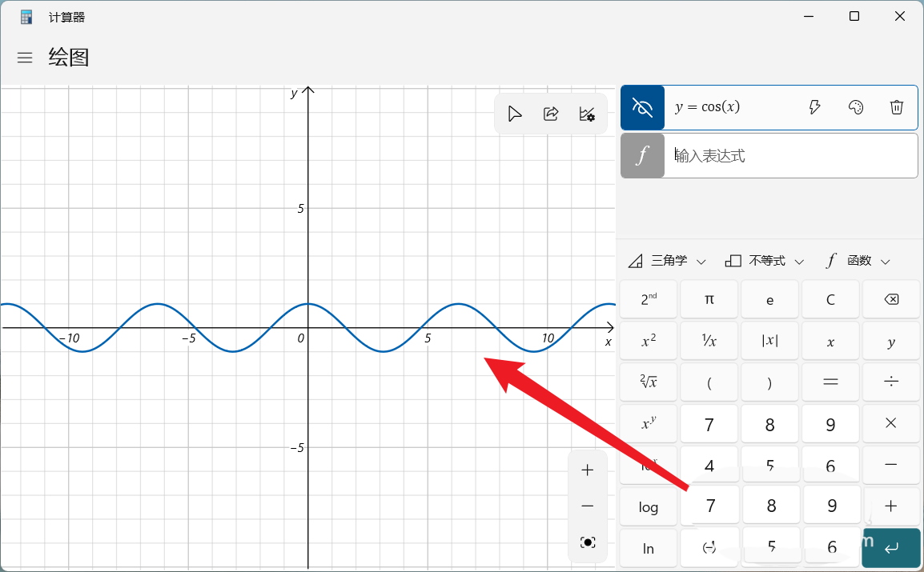The image size is (924, 572).
Task: Expand the 函数 dropdown
Action: [858, 261]
